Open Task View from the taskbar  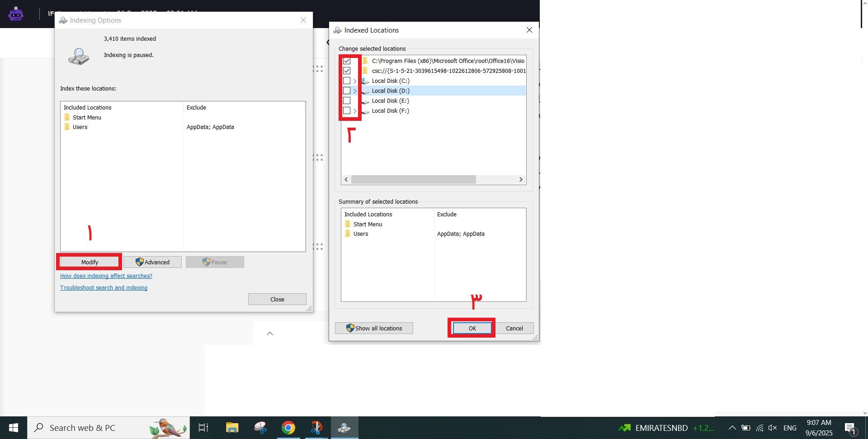coord(203,428)
